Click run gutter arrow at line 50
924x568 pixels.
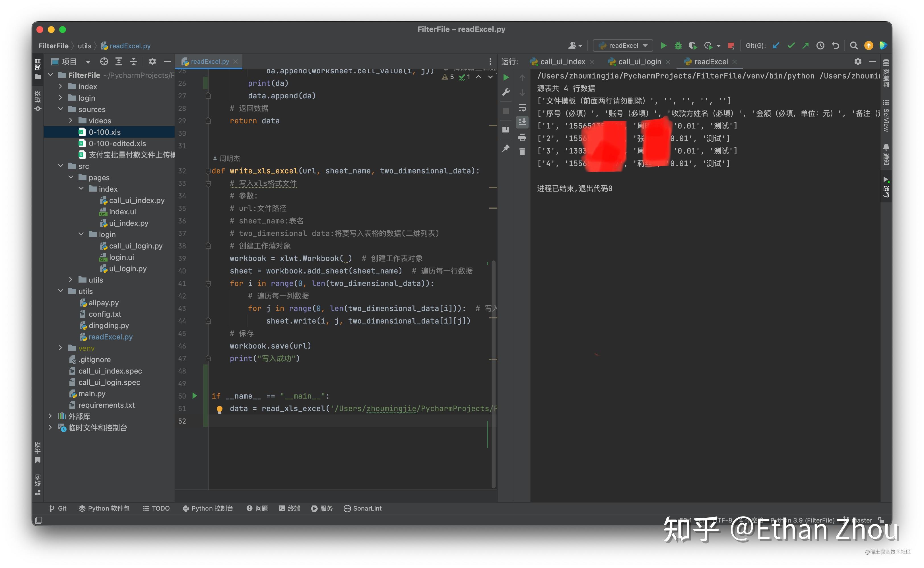coord(195,395)
